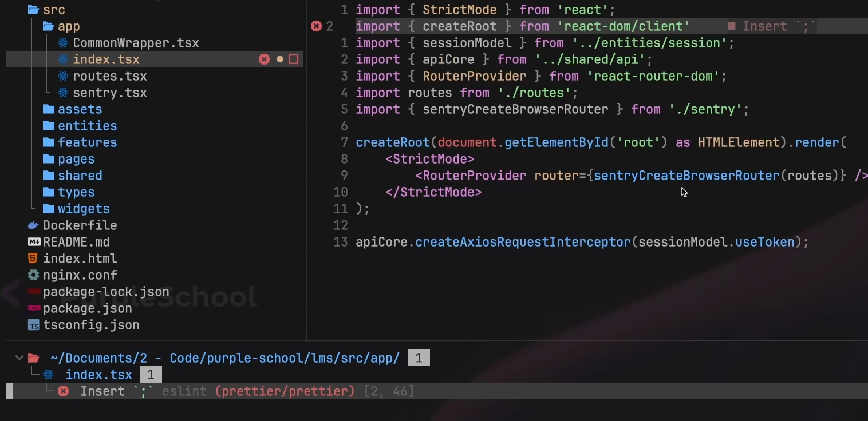868x421 pixels.
Task: Open package.json file
Action: tap(87, 308)
